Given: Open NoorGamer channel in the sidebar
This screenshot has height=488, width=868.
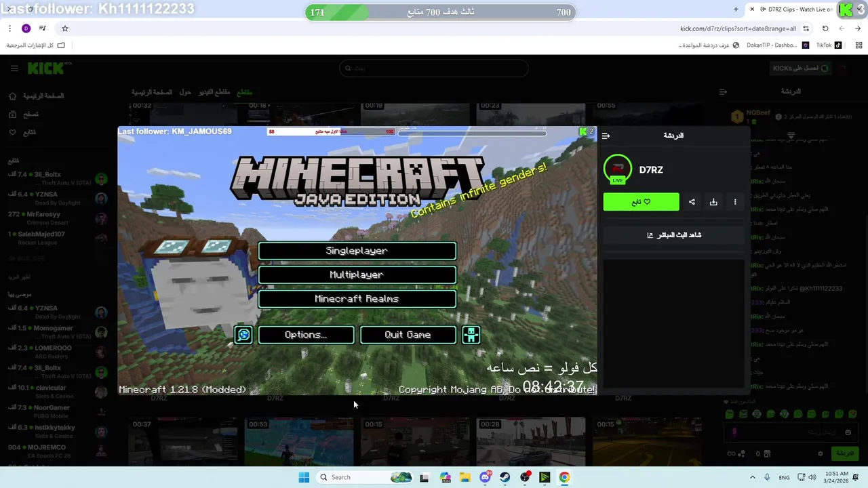Looking at the screenshot, I should pyautogui.click(x=58, y=411).
